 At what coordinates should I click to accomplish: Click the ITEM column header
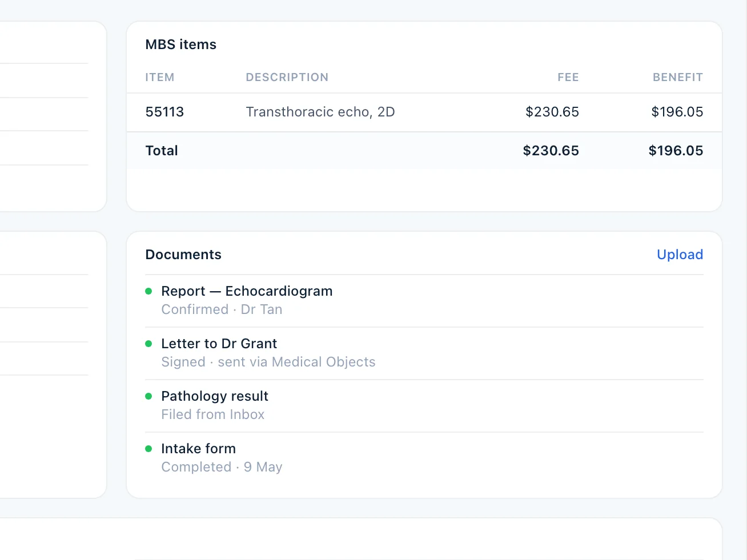click(160, 78)
